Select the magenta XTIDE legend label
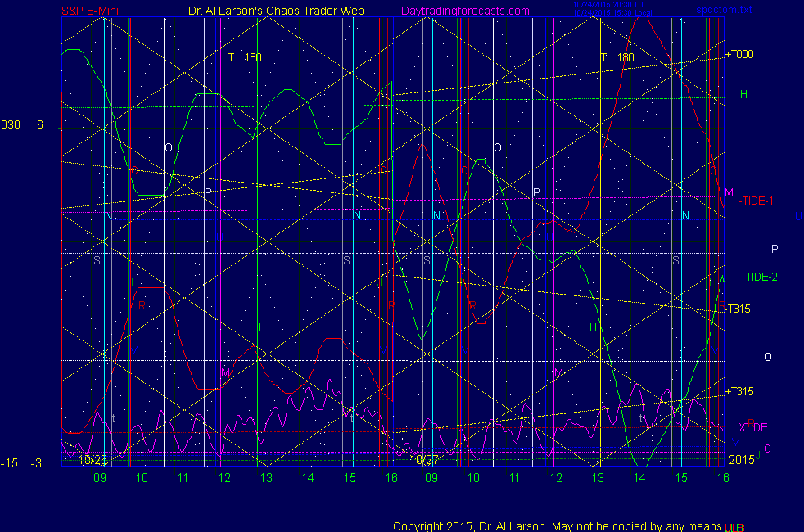Image resolution: width=804 pixels, height=532 pixels. [752, 427]
